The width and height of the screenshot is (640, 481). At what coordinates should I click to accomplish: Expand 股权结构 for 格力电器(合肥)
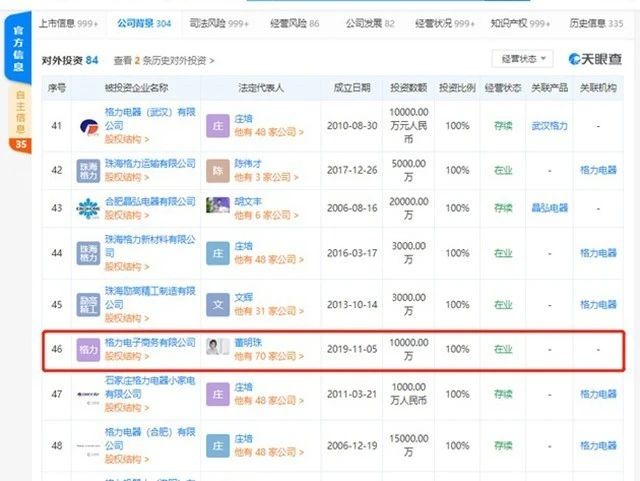127,459
